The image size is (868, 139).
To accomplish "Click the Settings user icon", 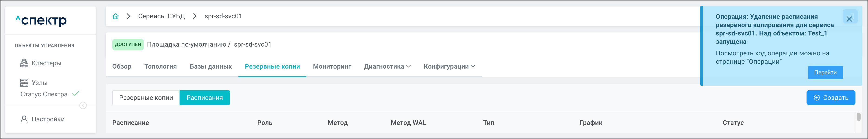I will click(24, 119).
